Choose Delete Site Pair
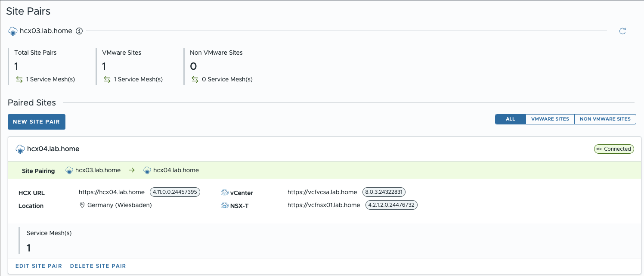This screenshot has width=644, height=276. click(x=98, y=266)
